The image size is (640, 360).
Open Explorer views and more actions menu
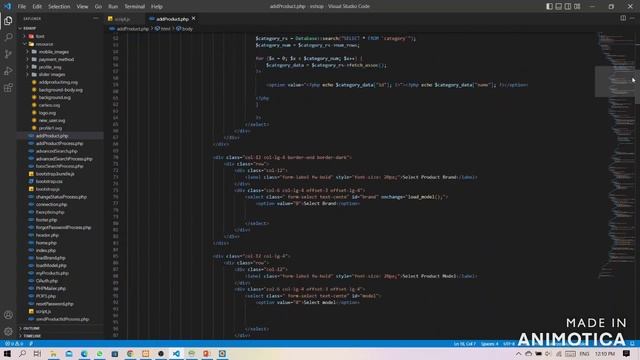pos(96,18)
